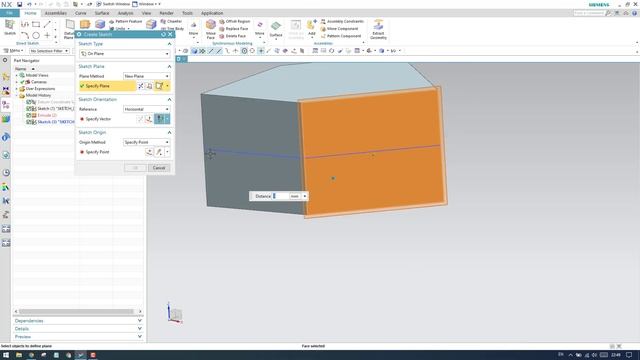
Task: Click the Offset Region tool
Action: 235,21
